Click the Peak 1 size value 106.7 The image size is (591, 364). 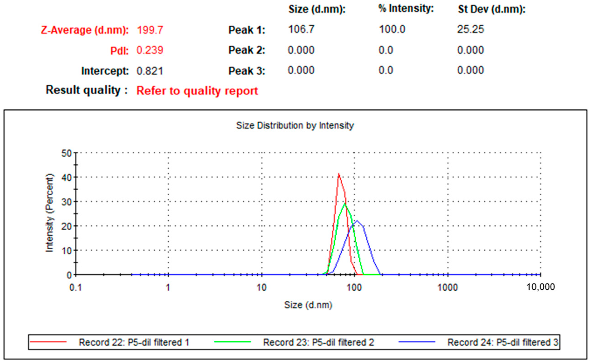tap(301, 29)
